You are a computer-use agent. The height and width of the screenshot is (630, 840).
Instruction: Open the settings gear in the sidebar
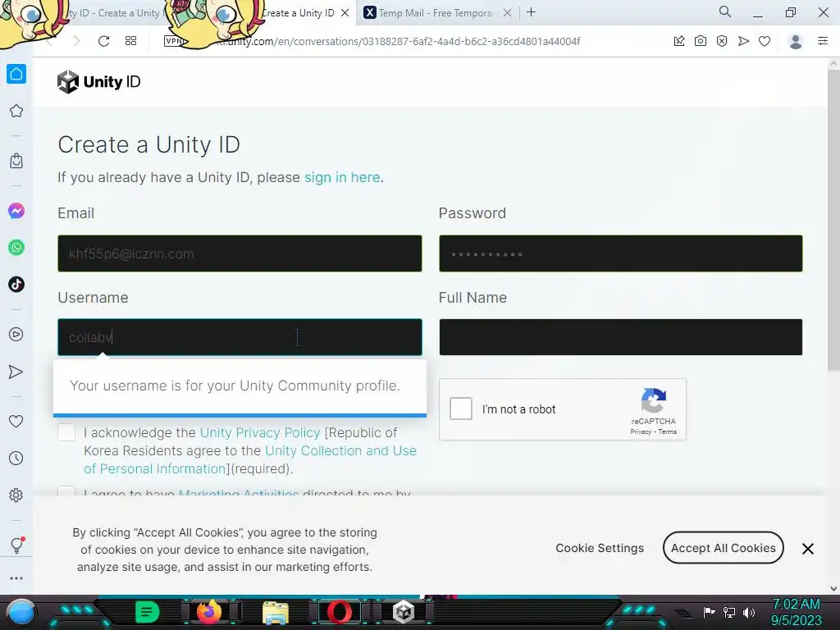point(16,495)
